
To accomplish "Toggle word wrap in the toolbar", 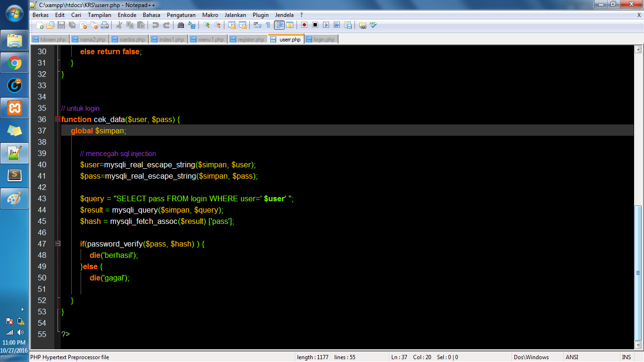I will coord(257,25).
